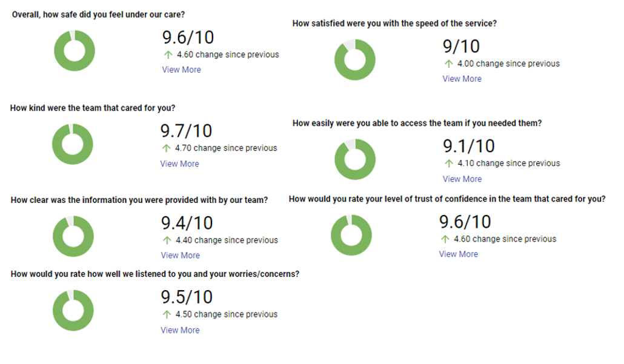This screenshot has height=364, width=624.
Task: Open View More under information clarity score 9.4/10
Action: click(x=181, y=255)
